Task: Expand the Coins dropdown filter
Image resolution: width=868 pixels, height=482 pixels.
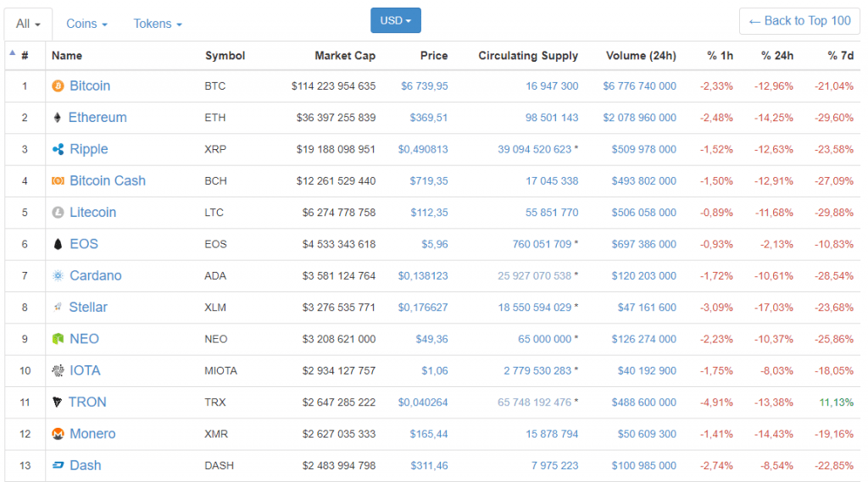Action: [x=86, y=24]
